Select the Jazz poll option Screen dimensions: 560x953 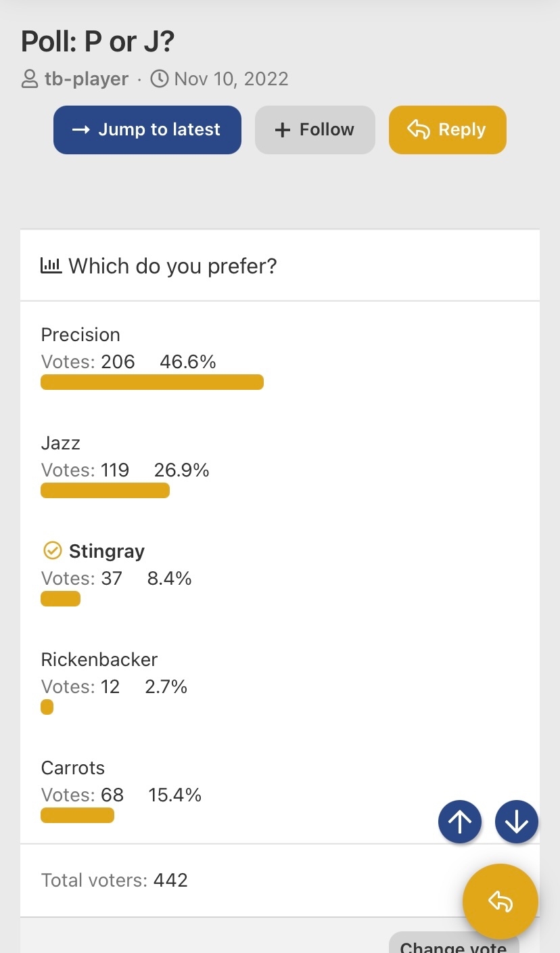point(61,443)
